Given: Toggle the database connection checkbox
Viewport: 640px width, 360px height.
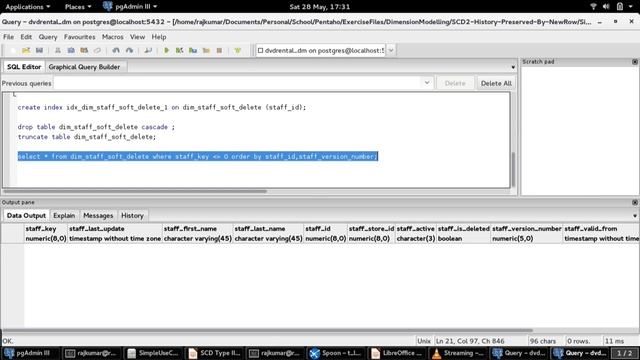Looking at the screenshot, I should pyautogui.click(x=260, y=51).
